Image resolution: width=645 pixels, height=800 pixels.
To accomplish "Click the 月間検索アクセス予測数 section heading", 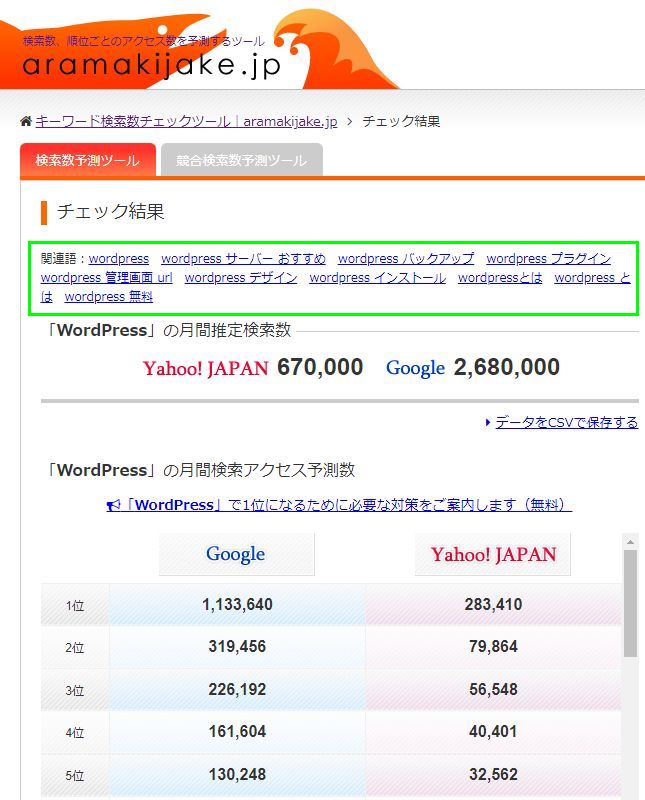I will point(200,470).
